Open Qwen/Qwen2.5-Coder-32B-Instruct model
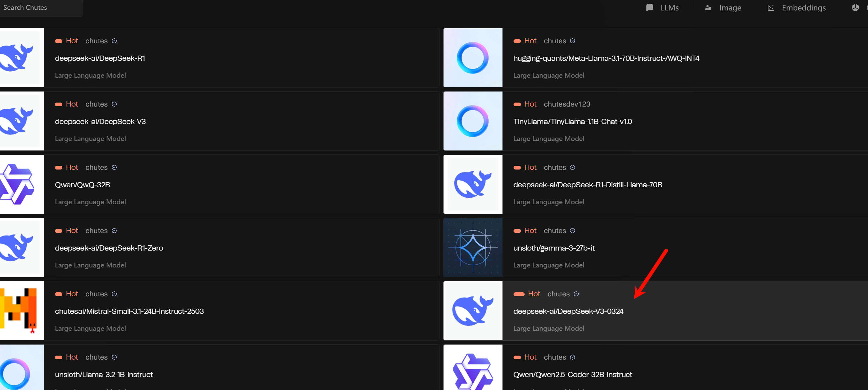The image size is (868, 390). (573, 375)
